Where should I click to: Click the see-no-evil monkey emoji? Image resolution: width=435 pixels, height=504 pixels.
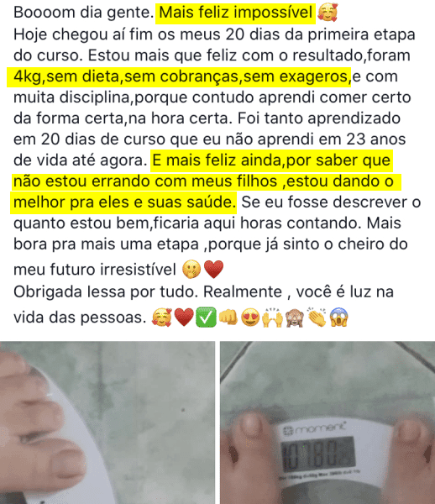[x=295, y=318]
